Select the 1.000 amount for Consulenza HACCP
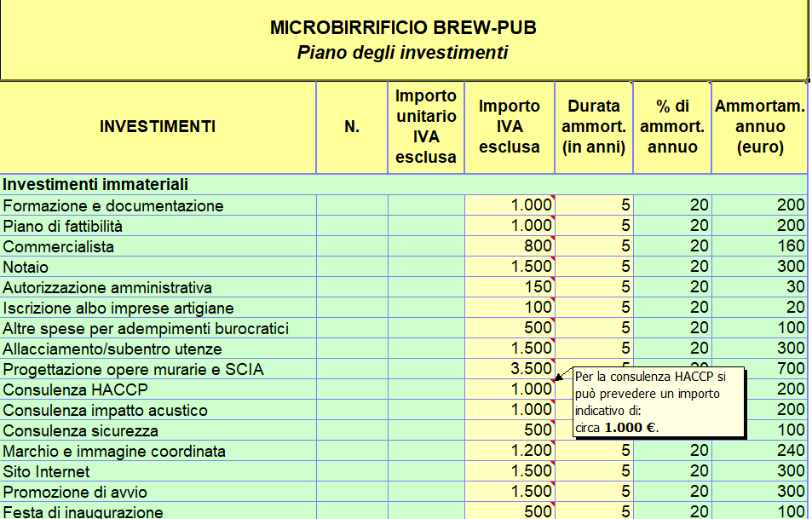 pyautogui.click(x=510, y=389)
